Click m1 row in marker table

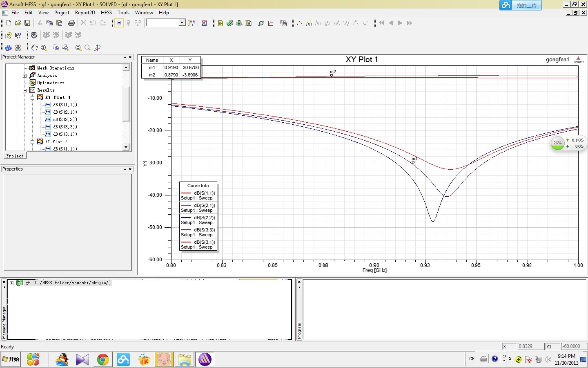coord(171,67)
